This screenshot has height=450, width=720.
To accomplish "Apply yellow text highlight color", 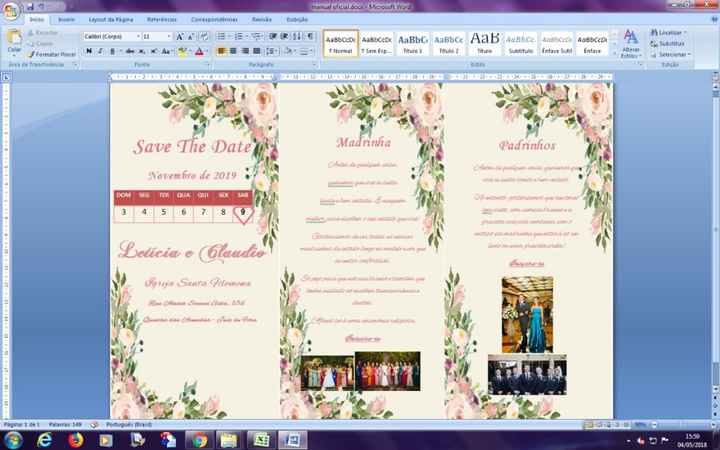I will pos(182,51).
